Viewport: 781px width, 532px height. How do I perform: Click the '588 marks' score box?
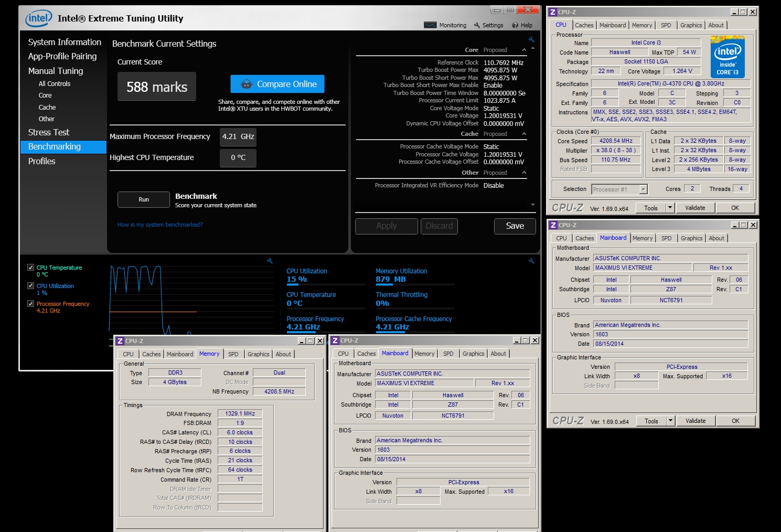point(157,87)
